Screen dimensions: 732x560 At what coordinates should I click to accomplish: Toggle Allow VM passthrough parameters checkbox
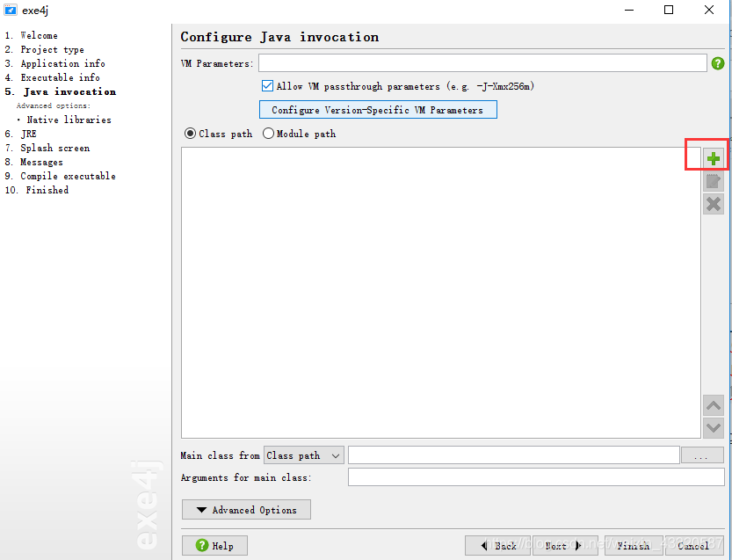point(267,86)
